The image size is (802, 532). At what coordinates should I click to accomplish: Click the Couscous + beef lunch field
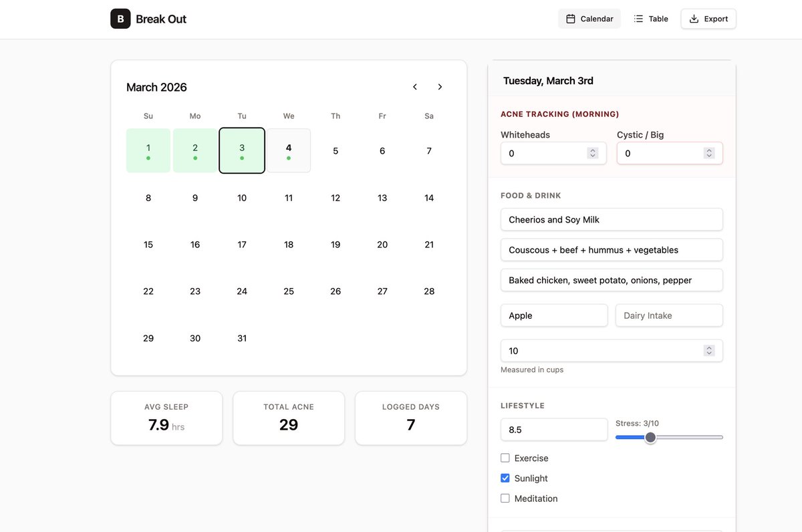click(x=612, y=250)
